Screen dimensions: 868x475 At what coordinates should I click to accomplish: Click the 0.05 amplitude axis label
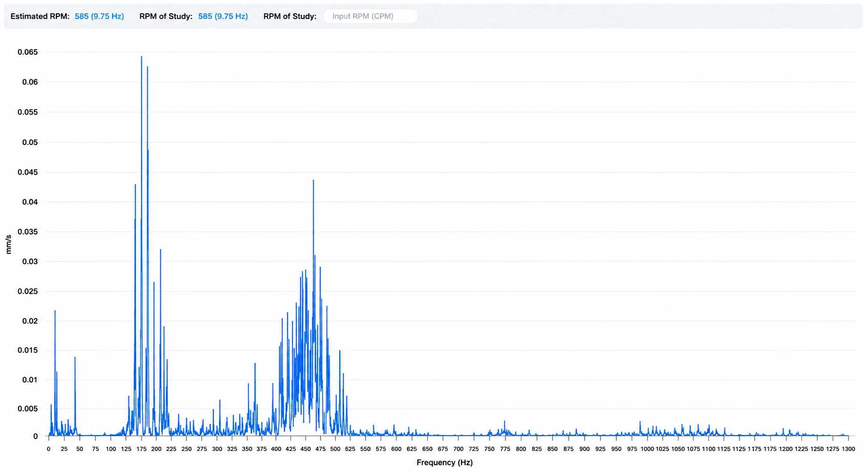click(x=30, y=142)
